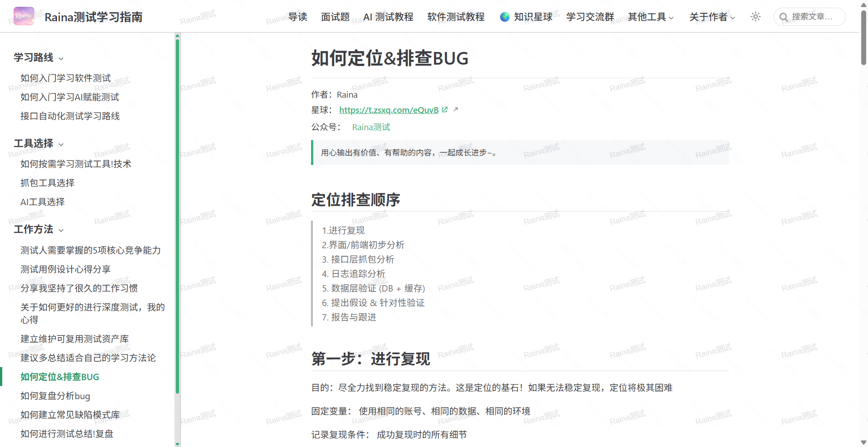This screenshot has width=868, height=447.
Task: Focus the 搜索文章 search field
Action: pos(809,17)
